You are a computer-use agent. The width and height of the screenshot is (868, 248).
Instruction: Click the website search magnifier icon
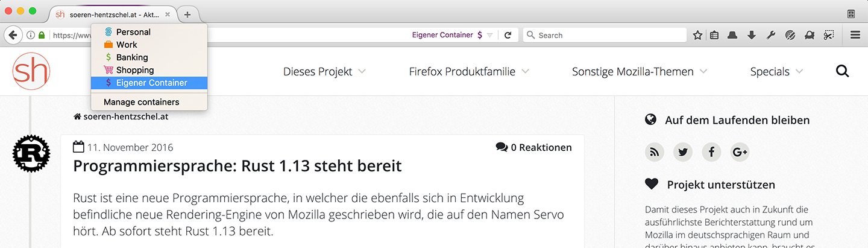click(x=842, y=71)
